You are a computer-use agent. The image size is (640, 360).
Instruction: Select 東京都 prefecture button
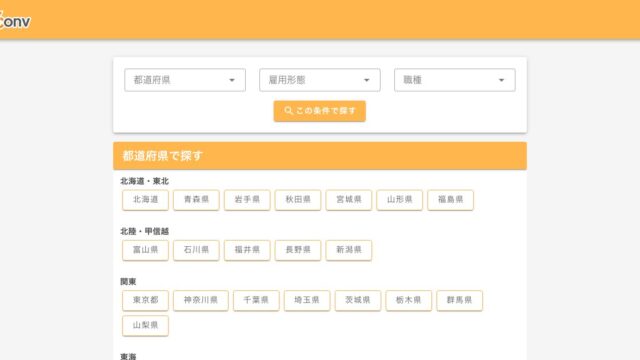pos(145,300)
